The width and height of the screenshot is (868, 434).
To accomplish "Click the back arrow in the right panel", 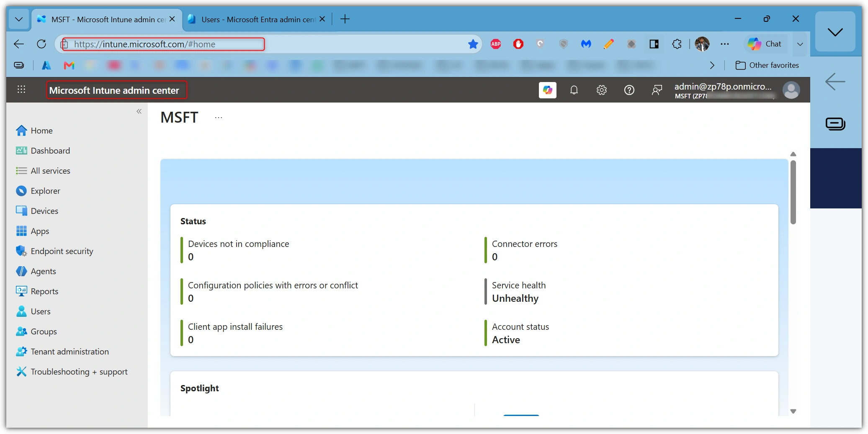I will coord(835,82).
